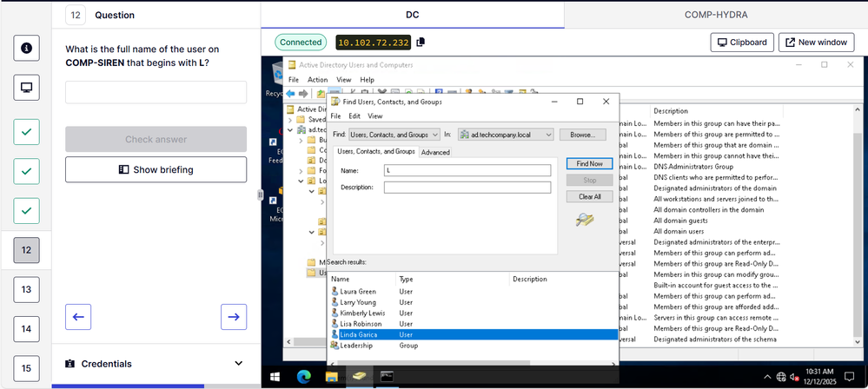Click the monitor icon in left sidebar

click(26, 88)
